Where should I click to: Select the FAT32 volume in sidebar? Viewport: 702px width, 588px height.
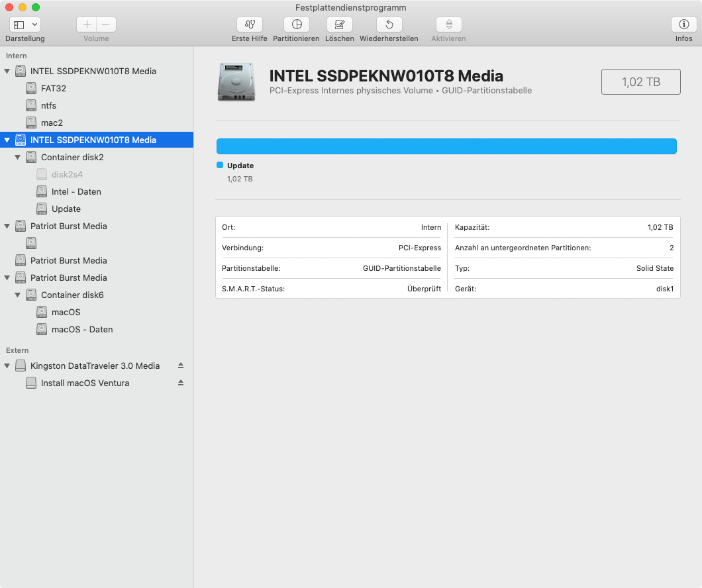click(x=53, y=88)
